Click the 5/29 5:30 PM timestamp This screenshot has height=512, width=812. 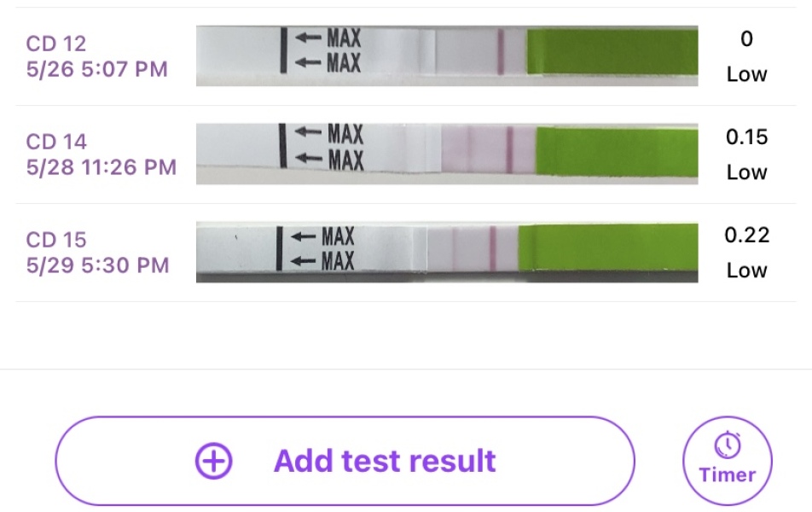[97, 265]
